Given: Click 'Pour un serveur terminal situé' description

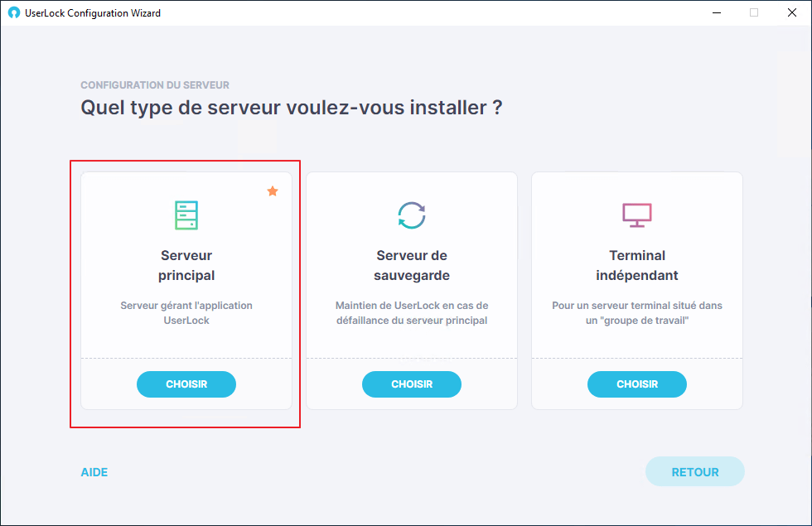Looking at the screenshot, I should point(637,313).
